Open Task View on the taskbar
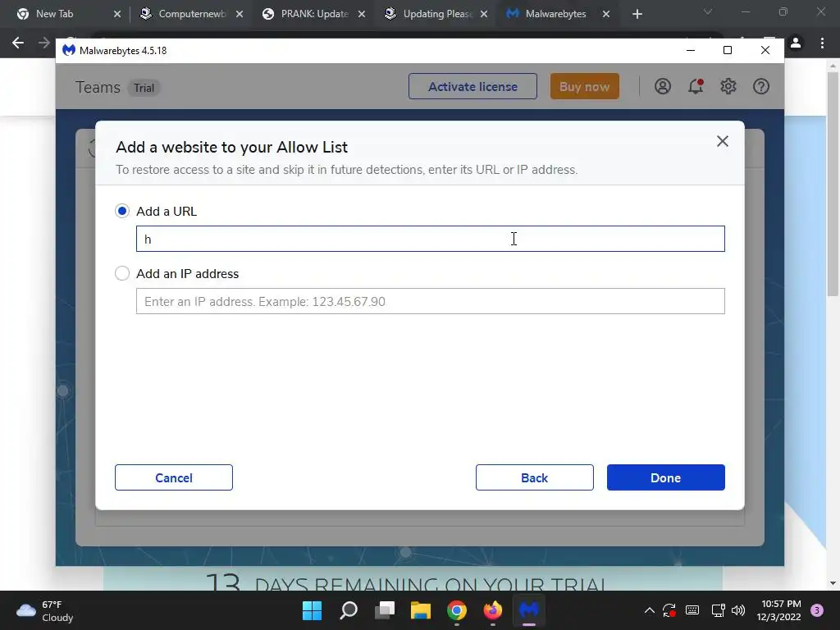Viewport: 840px width, 630px height. tap(385, 610)
